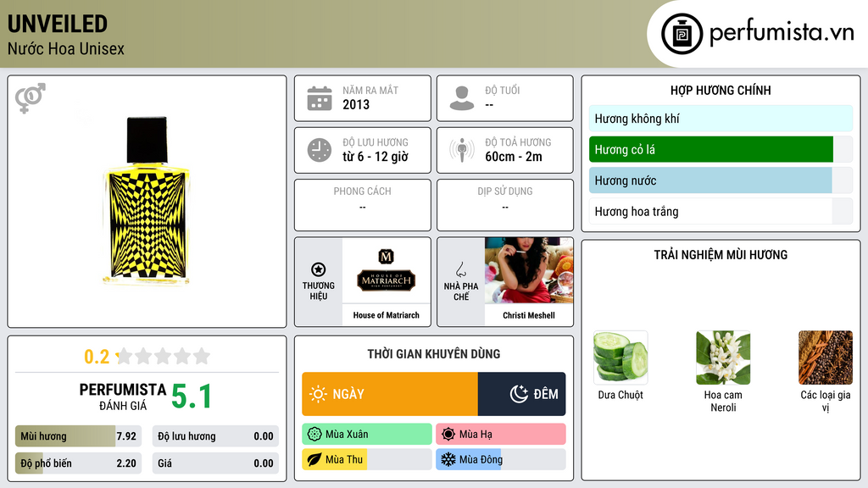Click the Mùi hương 7.92 score bar
The image size is (868, 488).
78,436
